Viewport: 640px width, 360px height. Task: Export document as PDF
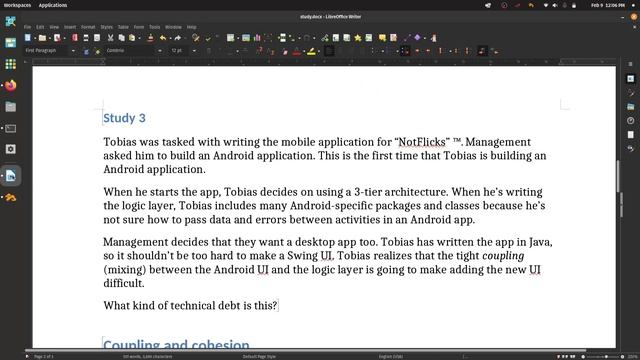coord(75,38)
